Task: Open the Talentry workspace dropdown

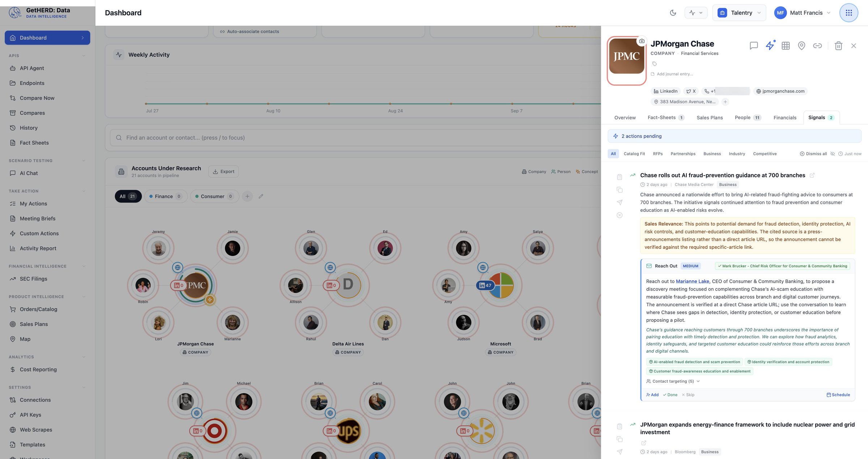Action: coord(739,13)
